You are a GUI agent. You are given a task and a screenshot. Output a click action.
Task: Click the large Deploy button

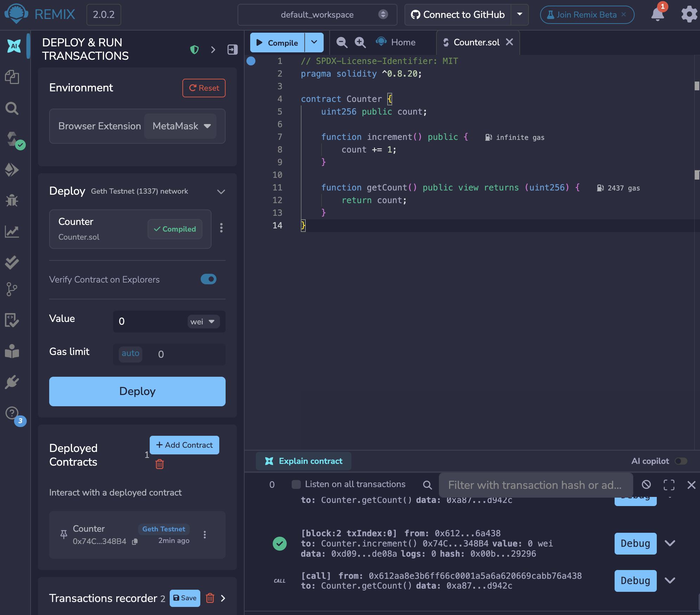(x=137, y=391)
